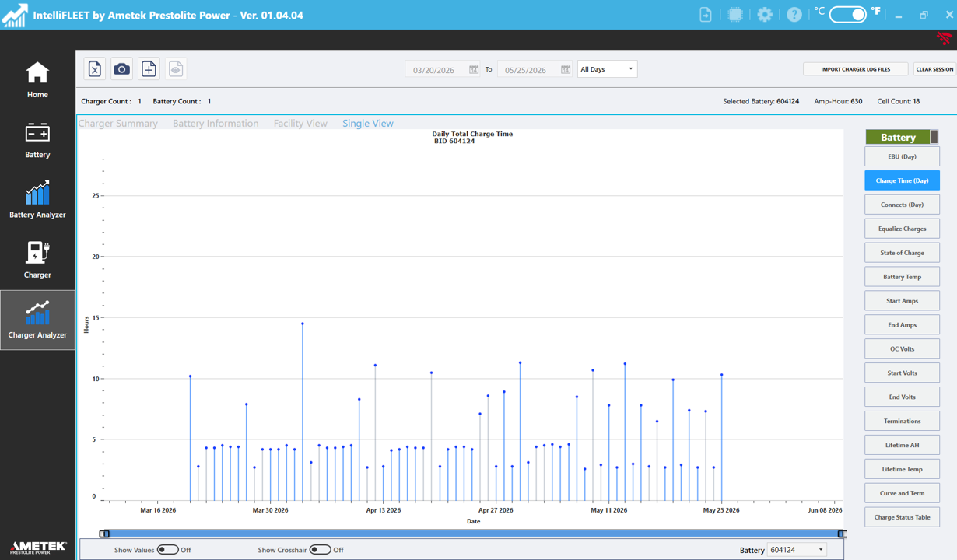Image resolution: width=957 pixels, height=560 pixels.
Task: Show the EBU (Day) chart
Action: click(902, 156)
